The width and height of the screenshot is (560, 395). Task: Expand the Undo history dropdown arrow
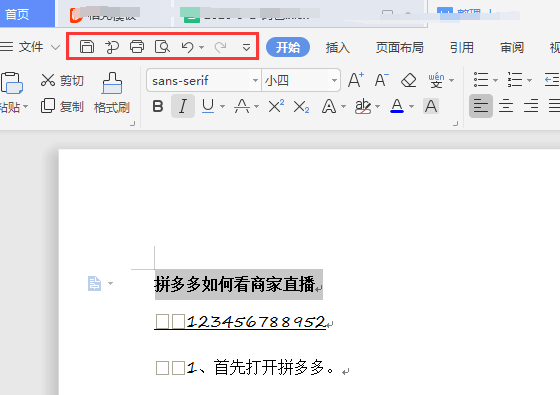[201, 47]
